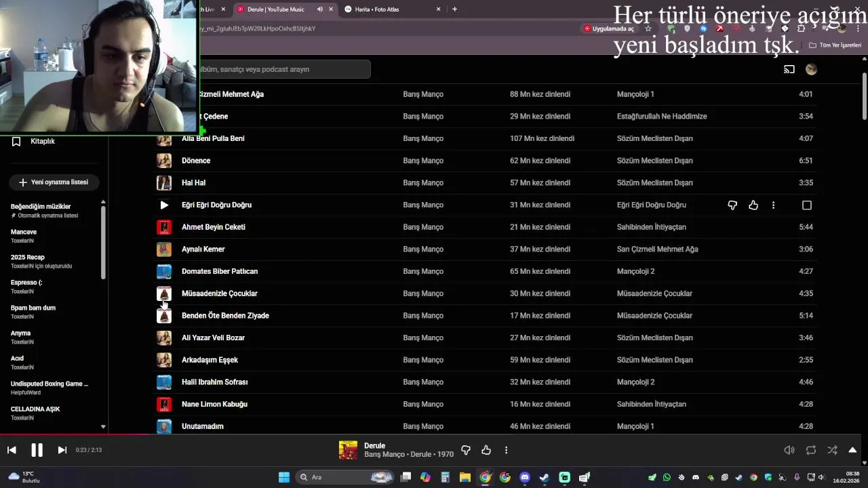Open Discord from the taskbar

525,477
